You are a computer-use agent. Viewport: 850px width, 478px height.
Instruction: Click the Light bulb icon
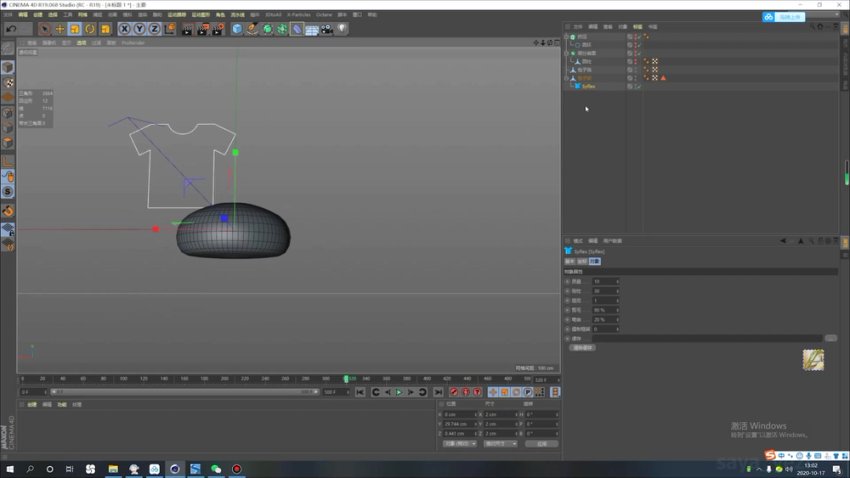click(342, 29)
